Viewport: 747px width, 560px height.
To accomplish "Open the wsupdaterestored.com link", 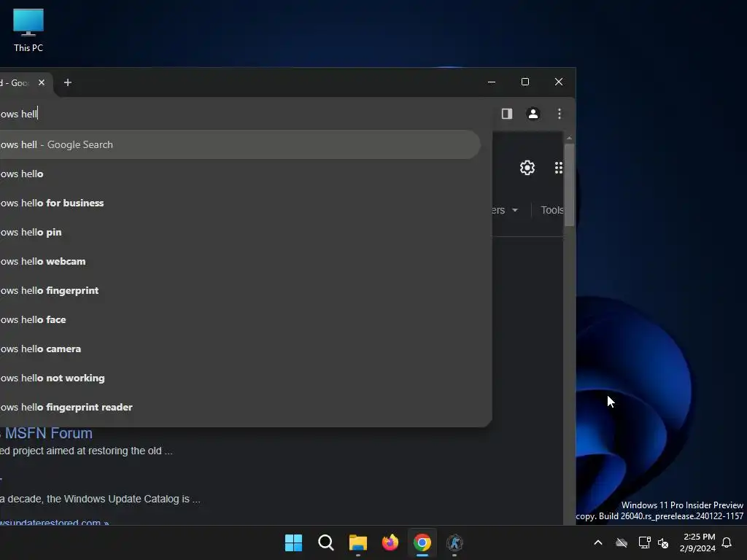I will pos(54,522).
